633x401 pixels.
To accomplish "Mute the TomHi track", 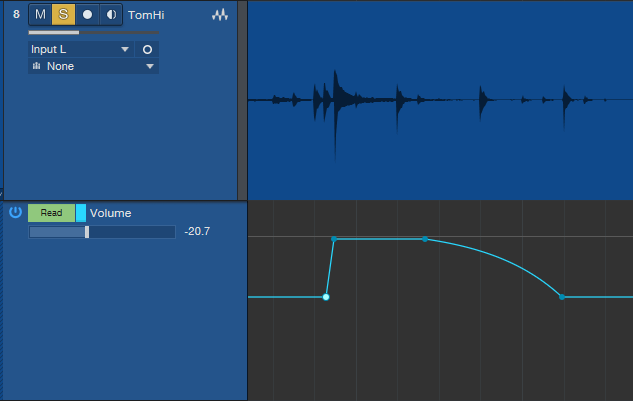I will [40, 15].
